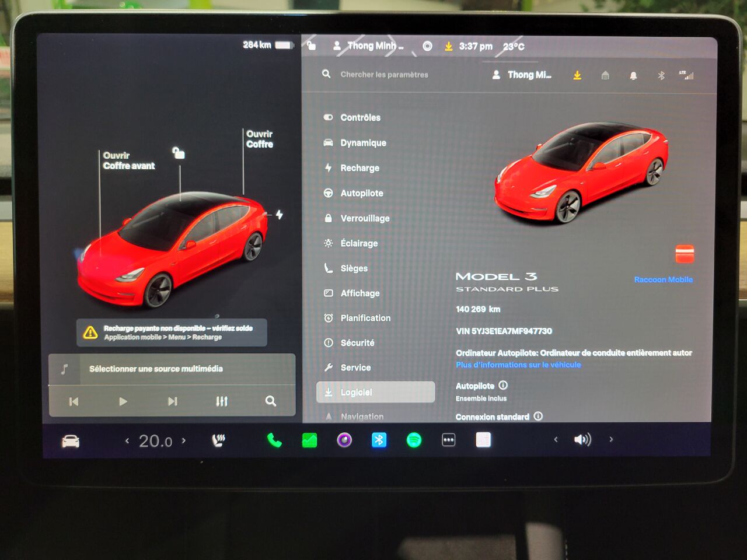747x560 pixels.
Task: Open the camera app icon in dock
Action: click(x=344, y=440)
